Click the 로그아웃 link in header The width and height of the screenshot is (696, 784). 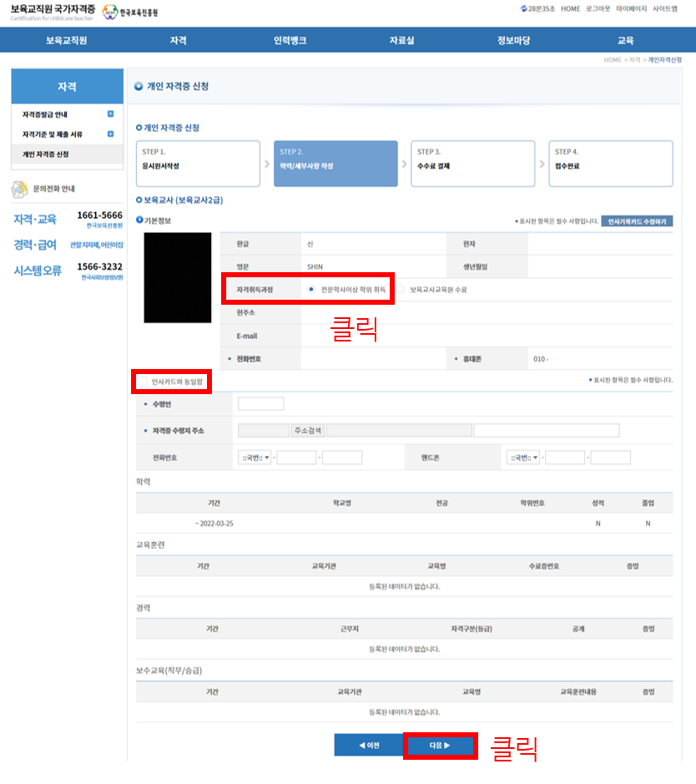(598, 8)
